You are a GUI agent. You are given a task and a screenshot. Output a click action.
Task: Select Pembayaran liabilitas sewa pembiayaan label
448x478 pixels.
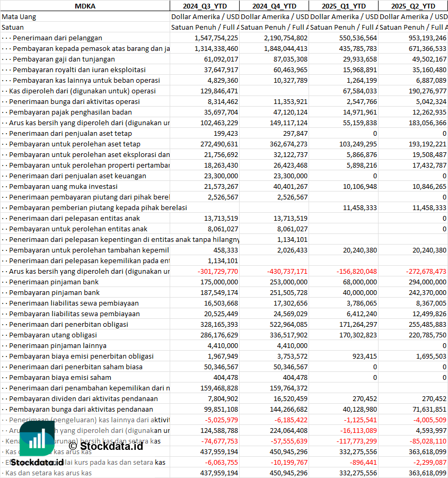(74, 314)
